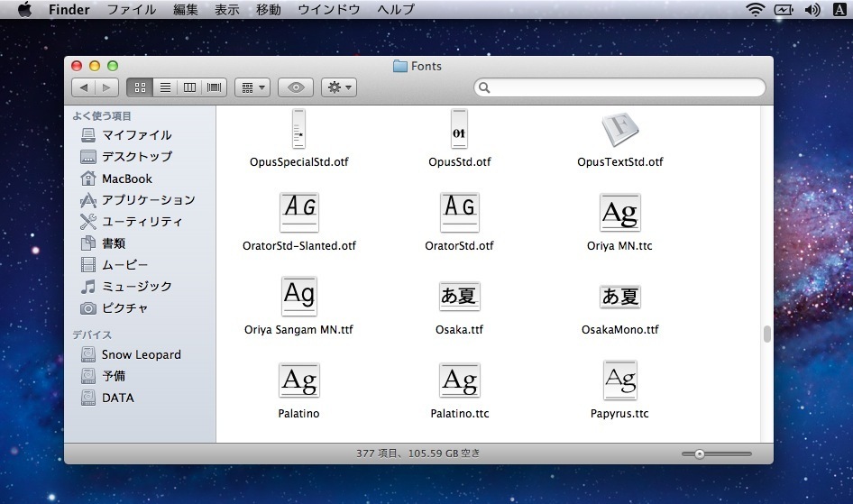853x504 pixels.
Task: Adjust the icon size slider
Action: 700,454
